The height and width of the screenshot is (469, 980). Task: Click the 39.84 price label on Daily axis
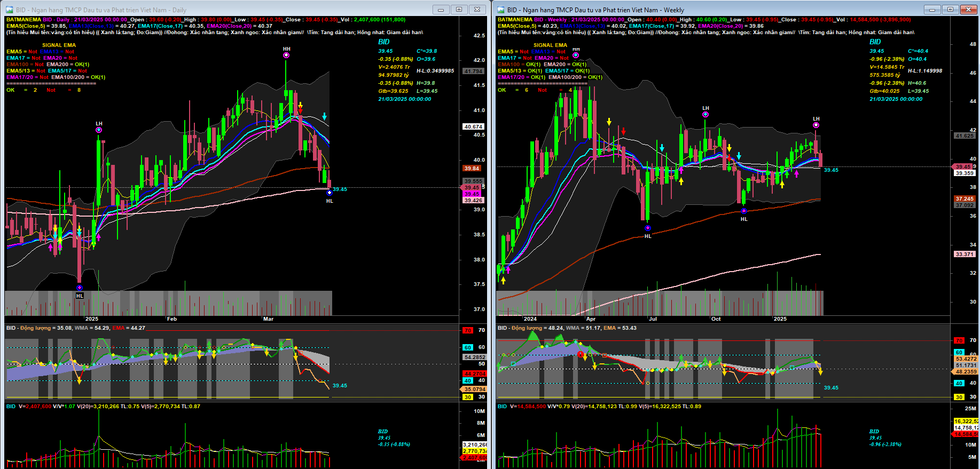point(472,168)
